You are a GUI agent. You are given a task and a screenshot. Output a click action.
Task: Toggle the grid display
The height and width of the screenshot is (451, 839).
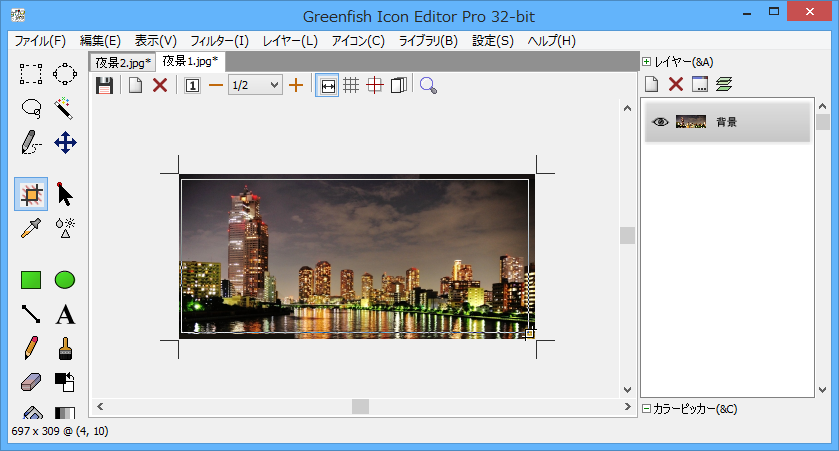[351, 86]
